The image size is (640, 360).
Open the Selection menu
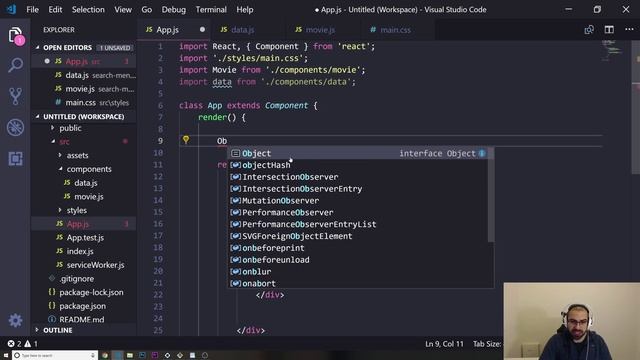coord(88,9)
